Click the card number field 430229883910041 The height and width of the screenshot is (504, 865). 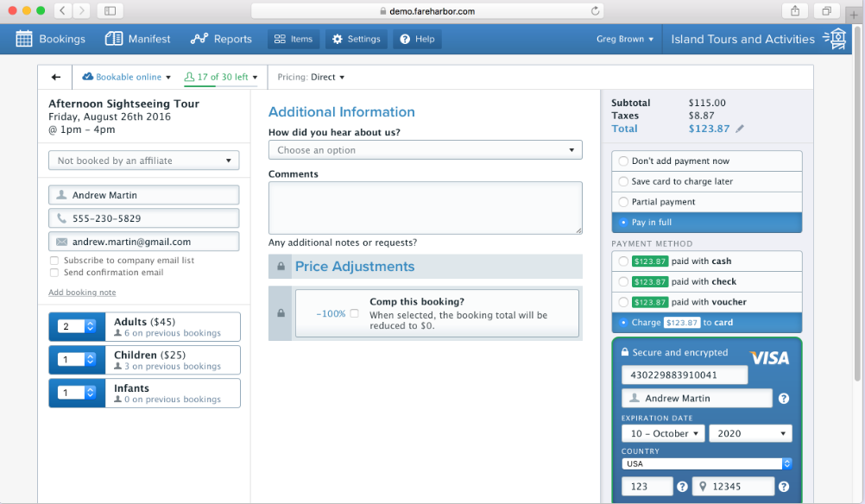pyautogui.click(x=685, y=375)
